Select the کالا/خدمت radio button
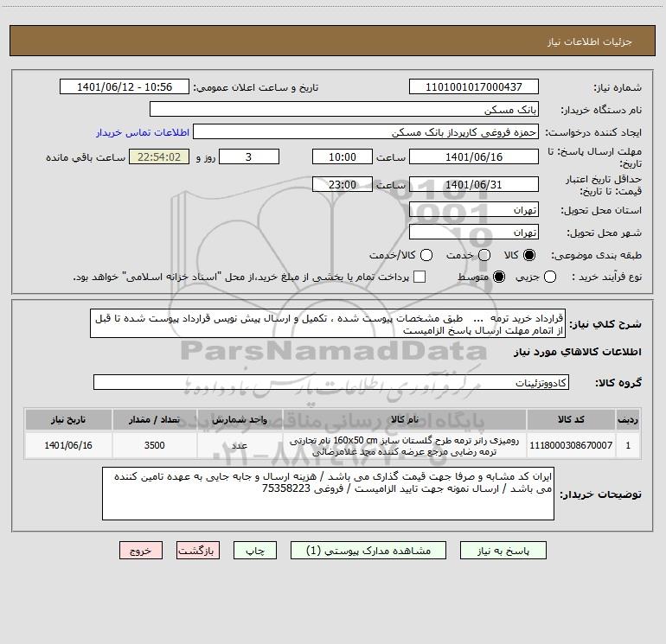The height and width of the screenshot is (644, 666). point(426,255)
